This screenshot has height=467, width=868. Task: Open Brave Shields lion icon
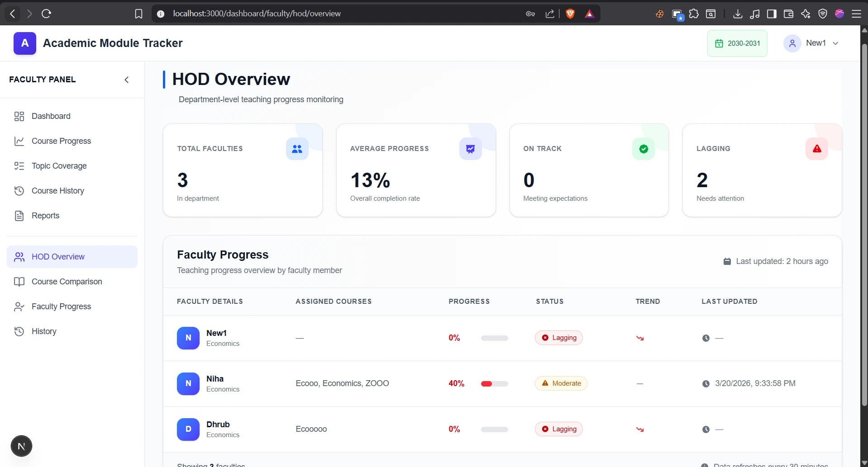click(x=570, y=14)
